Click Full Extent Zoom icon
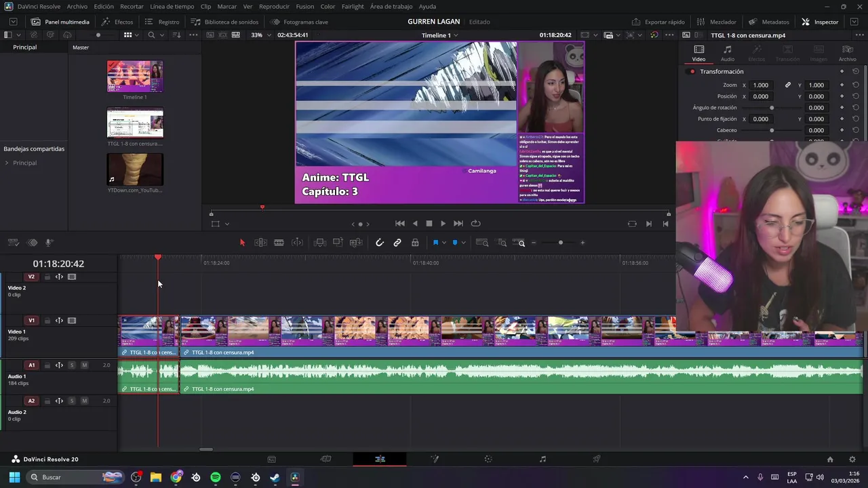This screenshot has width=868, height=488. [482, 243]
